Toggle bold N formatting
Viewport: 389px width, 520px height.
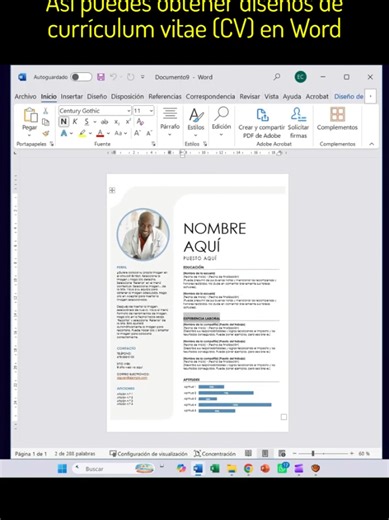64,122
